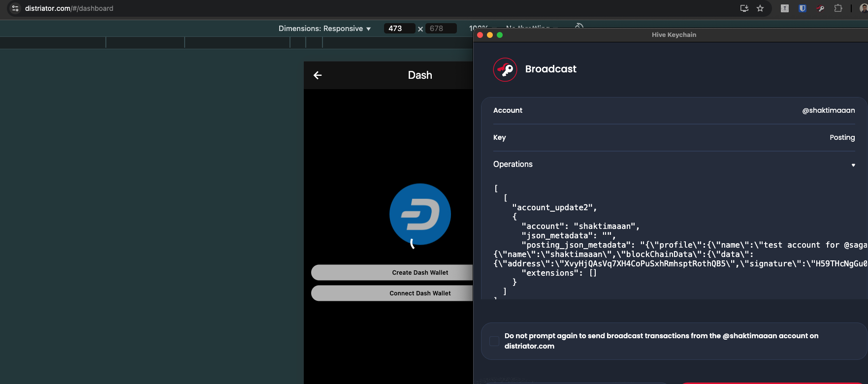Open the Dimensions: Responsive dropdown
Screen dimensions: 868x384
point(324,29)
